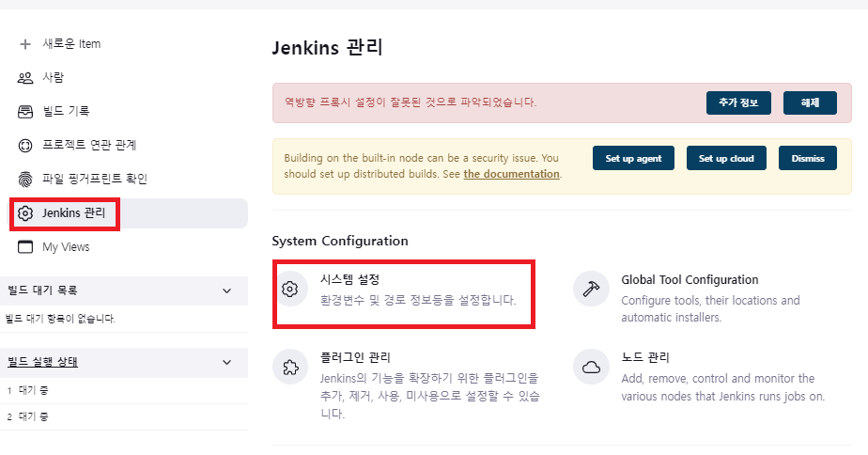Click the Configure tools, their locations description
Image resolution: width=868 pixels, height=455 pixels.
(710, 308)
